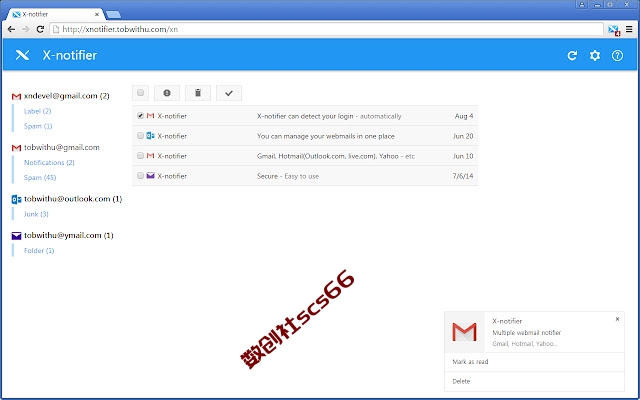Image resolution: width=640 pixels, height=400 pixels.
Task: Open the Junk (3) folder
Action: [36, 214]
